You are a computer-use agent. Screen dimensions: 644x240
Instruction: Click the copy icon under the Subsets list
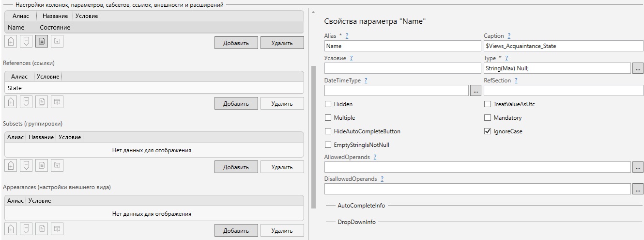[42, 165]
